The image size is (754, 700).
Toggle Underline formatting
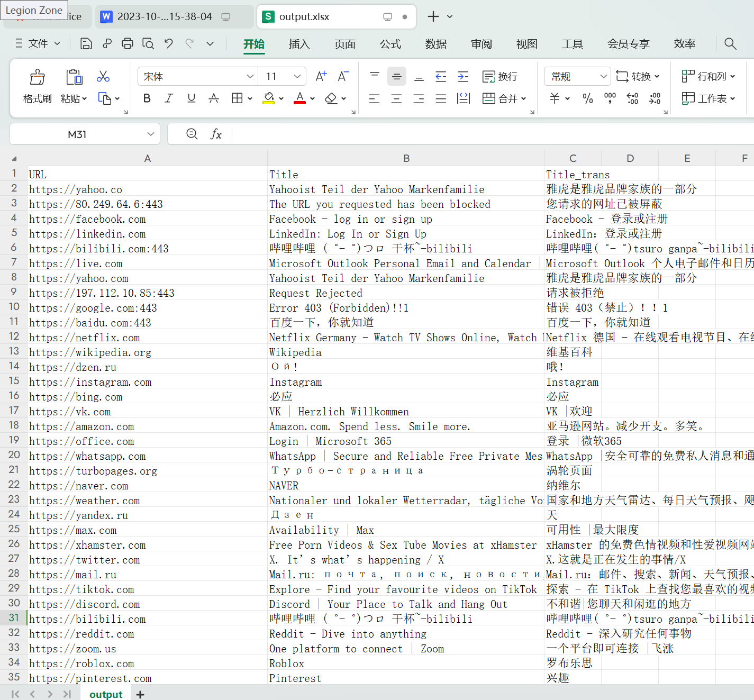(x=192, y=98)
